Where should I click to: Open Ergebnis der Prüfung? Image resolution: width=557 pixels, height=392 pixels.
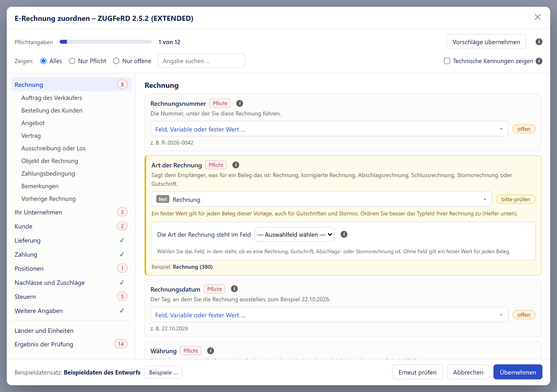coord(71,344)
